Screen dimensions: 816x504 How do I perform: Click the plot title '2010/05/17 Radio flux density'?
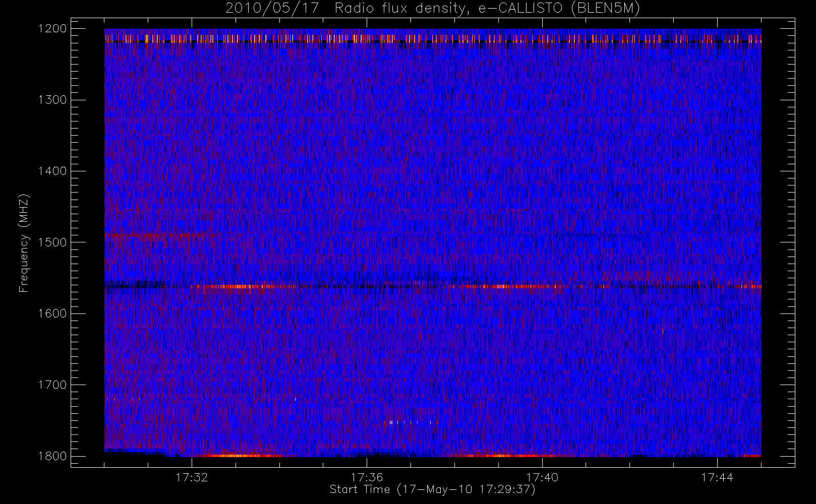tap(432, 9)
